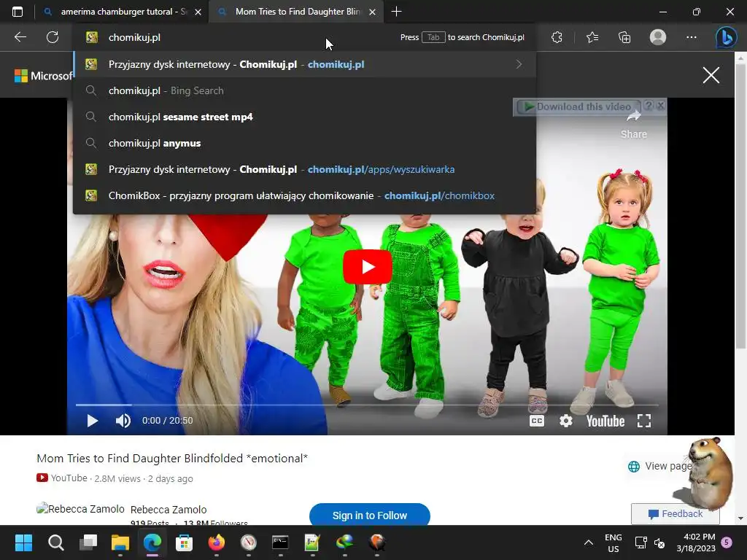
Task: Open the tab actions menu icon
Action: pos(18,12)
